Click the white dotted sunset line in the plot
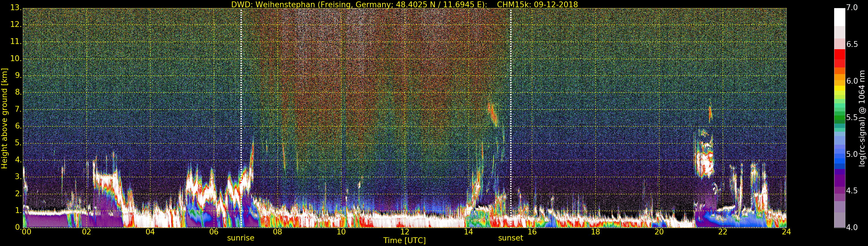Viewport: 868px width, 246px height. click(511, 101)
